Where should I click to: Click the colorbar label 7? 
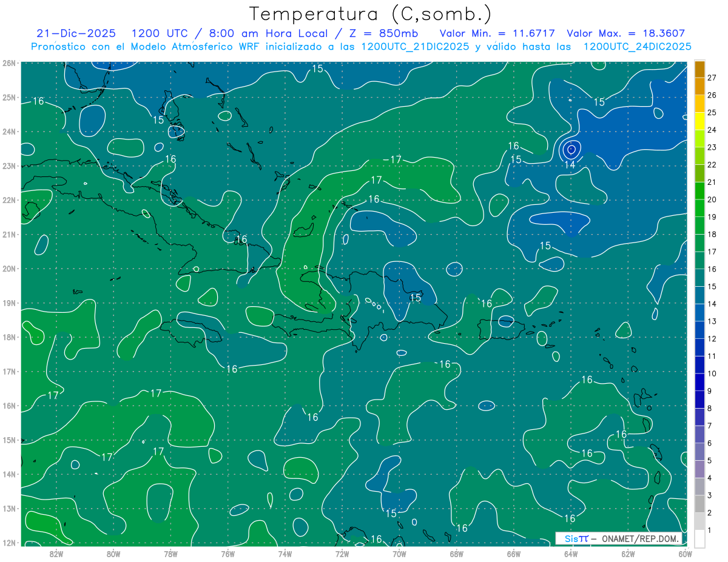(x=709, y=426)
